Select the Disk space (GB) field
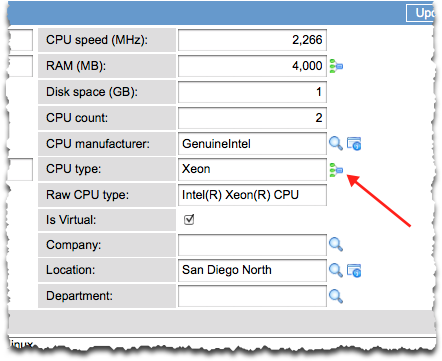This screenshot has width=442, height=361. pyautogui.click(x=252, y=92)
